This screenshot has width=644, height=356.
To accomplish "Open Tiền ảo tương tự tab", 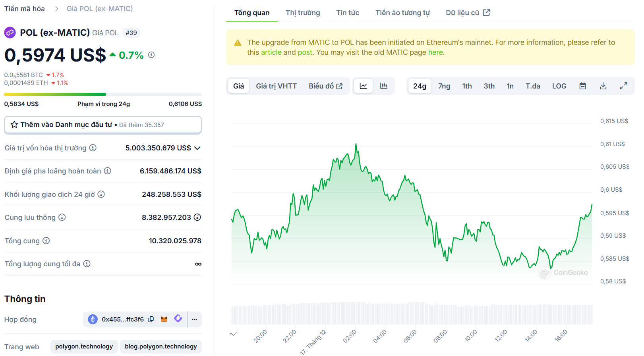I will pos(402,12).
